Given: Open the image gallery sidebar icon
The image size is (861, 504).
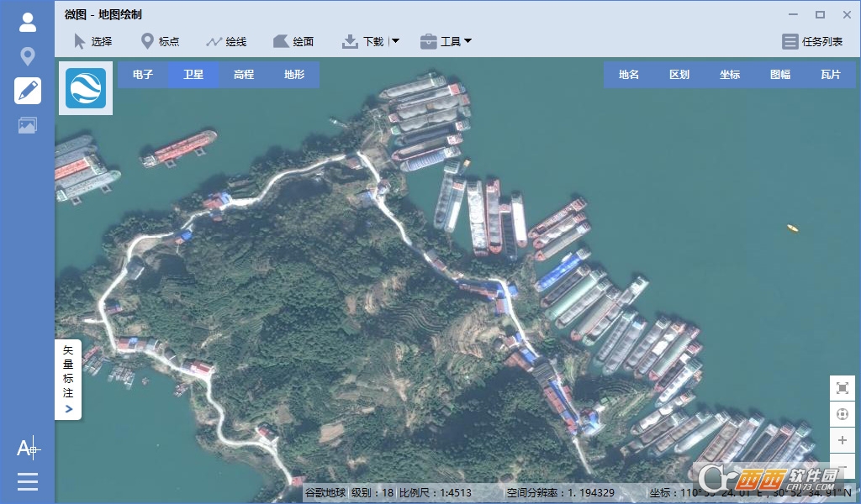Looking at the screenshot, I should coord(28,125).
